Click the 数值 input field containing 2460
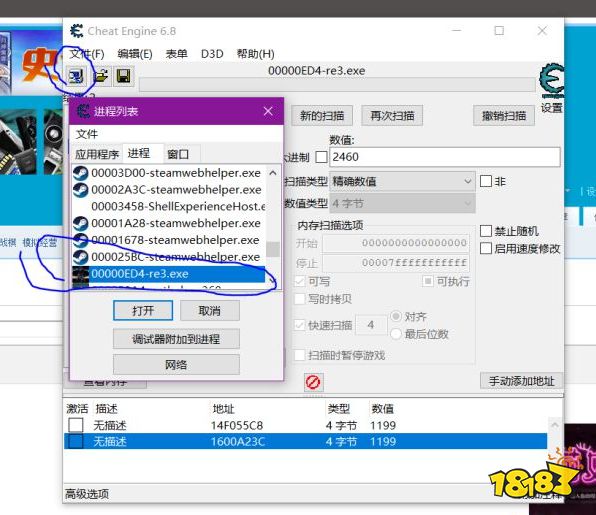Viewport: 596px width, 515px height. click(x=444, y=157)
